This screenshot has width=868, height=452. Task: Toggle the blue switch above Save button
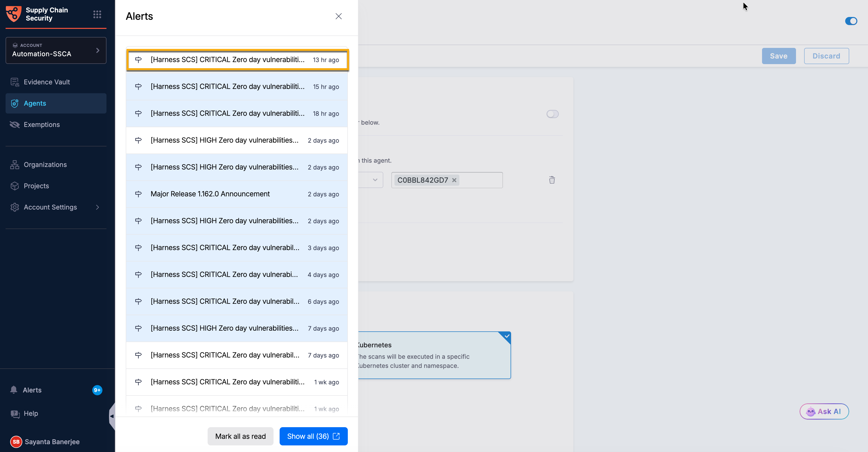(x=851, y=21)
